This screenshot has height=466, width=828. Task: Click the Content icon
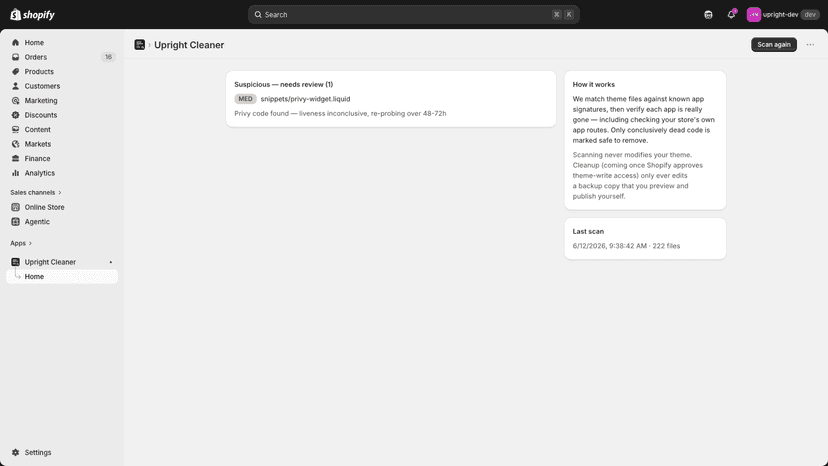[15, 129]
